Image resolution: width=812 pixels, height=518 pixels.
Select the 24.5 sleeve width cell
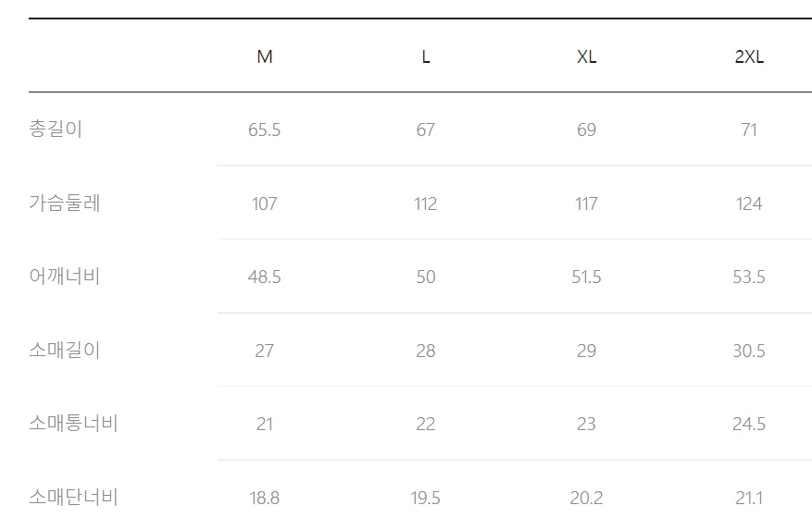[749, 424]
